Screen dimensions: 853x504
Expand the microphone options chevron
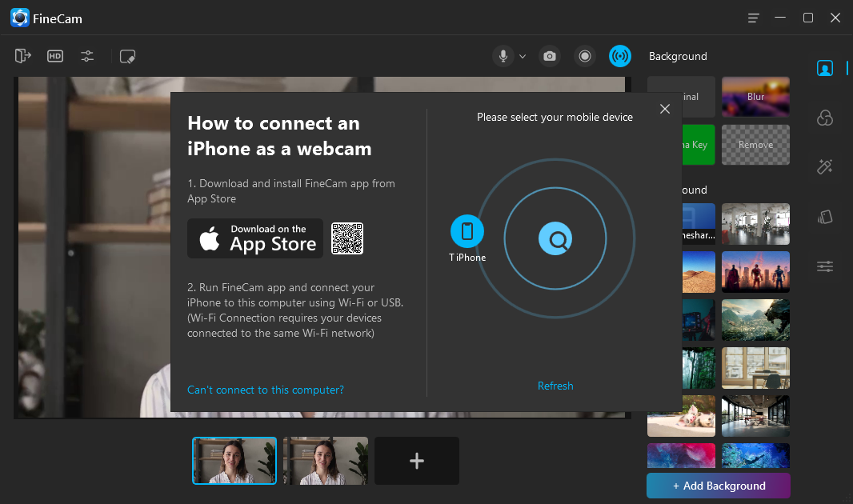point(523,57)
